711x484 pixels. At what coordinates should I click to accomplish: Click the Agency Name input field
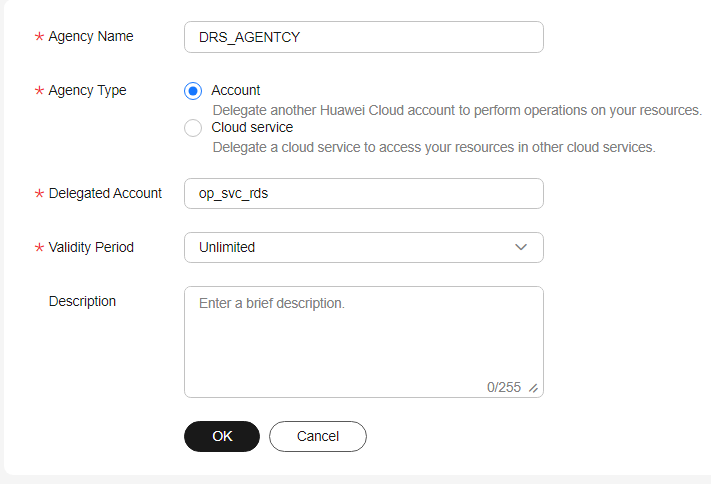(x=364, y=37)
